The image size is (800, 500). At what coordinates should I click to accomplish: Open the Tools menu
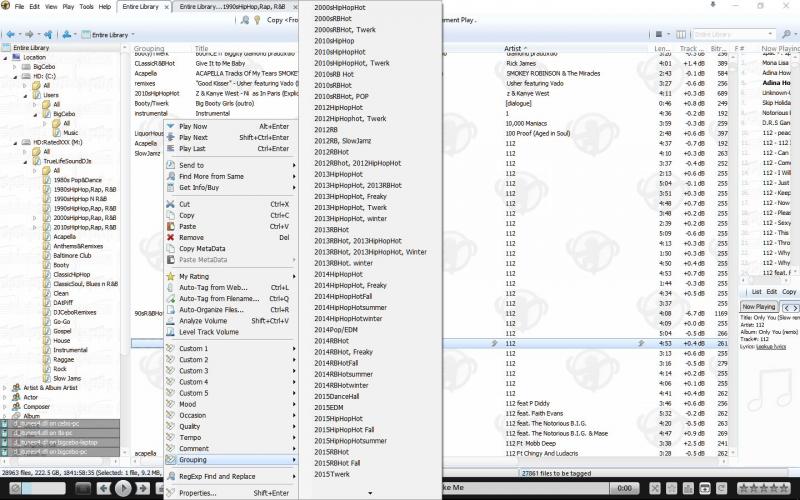pyautogui.click(x=86, y=7)
